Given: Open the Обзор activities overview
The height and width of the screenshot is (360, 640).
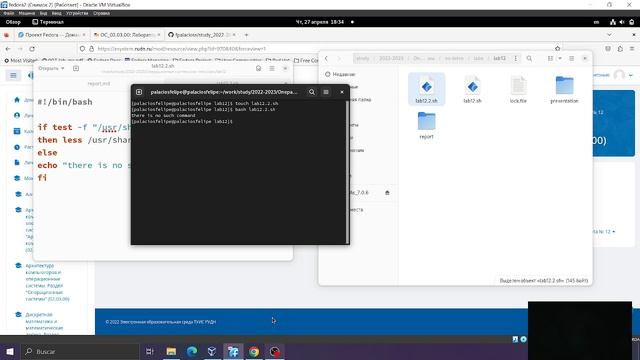Looking at the screenshot, I should tap(13, 22).
